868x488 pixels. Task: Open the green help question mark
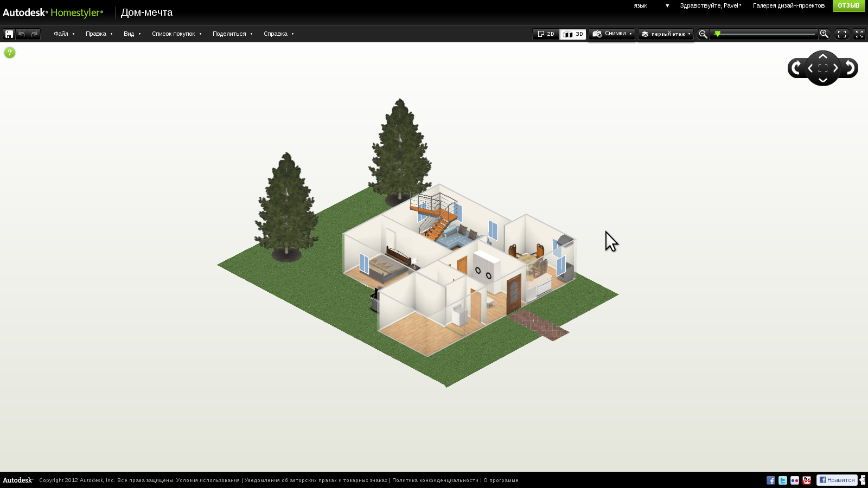click(x=10, y=53)
